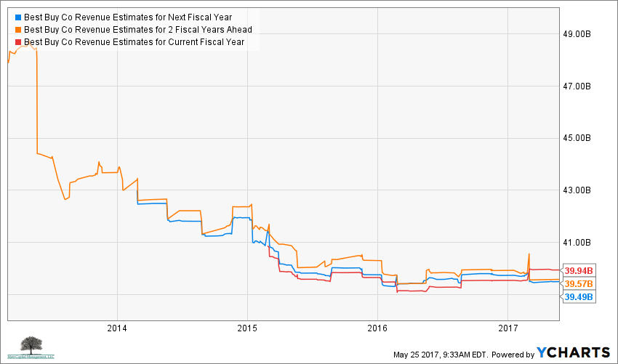Click the tree logo in the bottom-left corner
Screen dimensions: 618x364
click(31, 348)
